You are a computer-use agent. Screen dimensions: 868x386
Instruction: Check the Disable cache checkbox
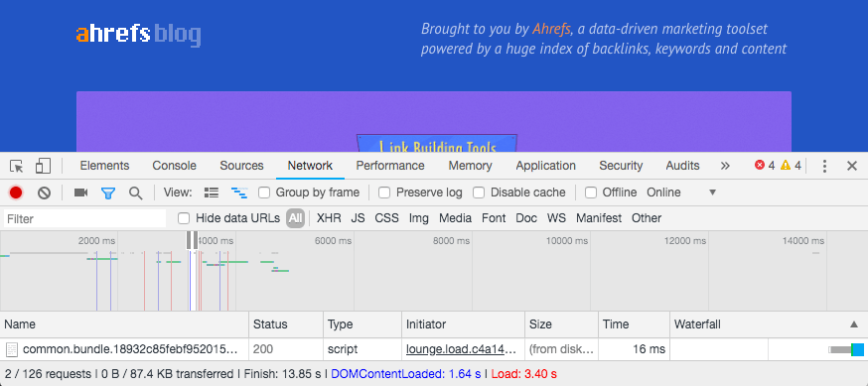(x=479, y=193)
